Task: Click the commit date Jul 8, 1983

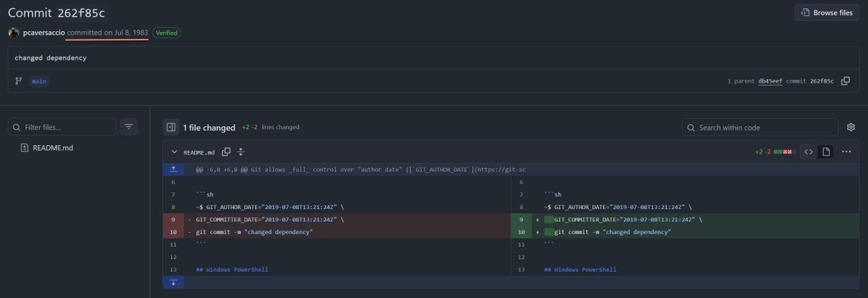Action: click(131, 33)
